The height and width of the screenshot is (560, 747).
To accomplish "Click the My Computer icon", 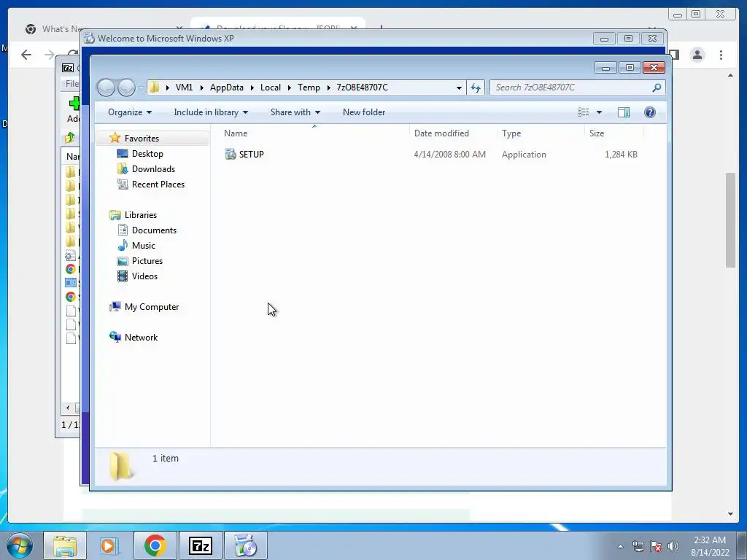I will [x=115, y=307].
